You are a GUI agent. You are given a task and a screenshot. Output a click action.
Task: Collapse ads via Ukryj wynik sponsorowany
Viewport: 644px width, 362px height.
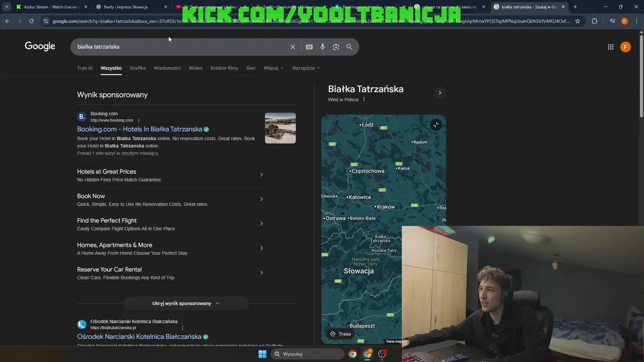[x=186, y=303]
